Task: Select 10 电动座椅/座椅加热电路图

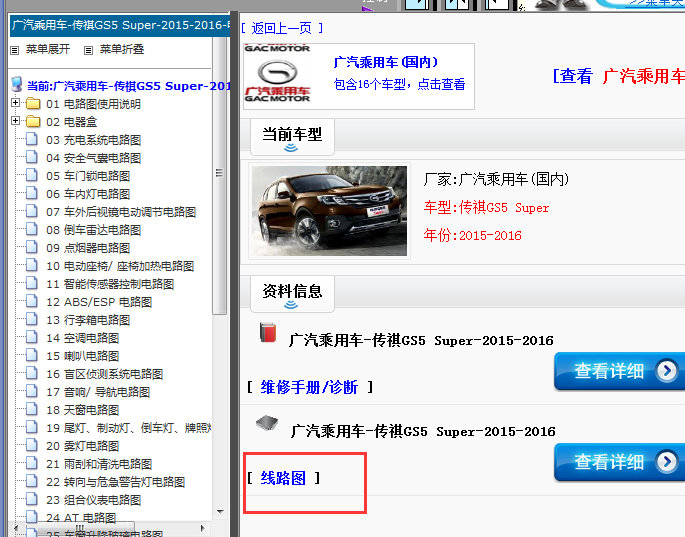Action: click(120, 266)
